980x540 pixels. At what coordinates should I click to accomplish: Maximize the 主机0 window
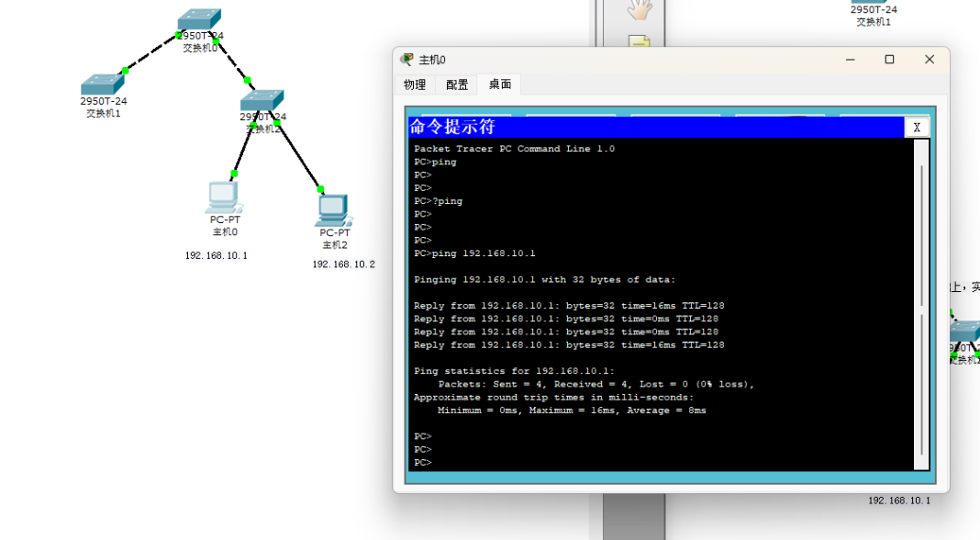889,60
